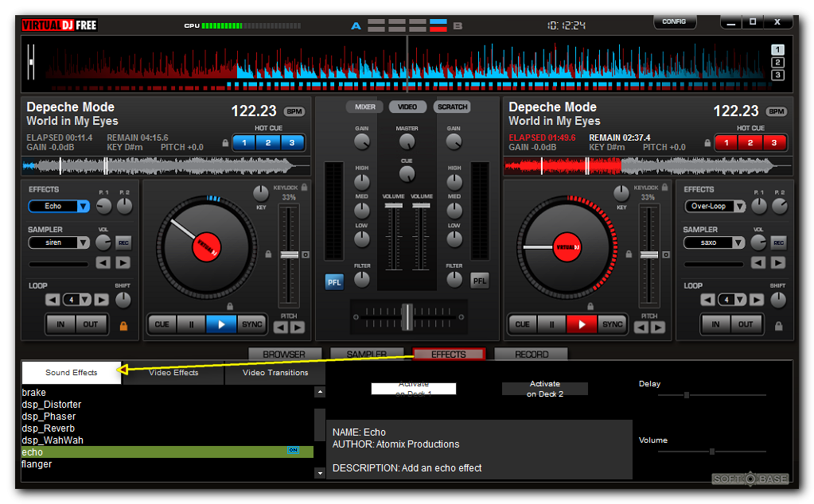Viewport: 814px width, 504px height.
Task: Toggle left sampler REC button
Action: [123, 242]
